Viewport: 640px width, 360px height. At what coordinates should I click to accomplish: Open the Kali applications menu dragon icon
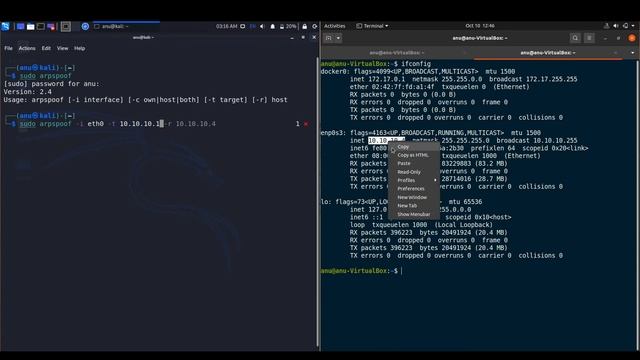pyautogui.click(x=5, y=27)
